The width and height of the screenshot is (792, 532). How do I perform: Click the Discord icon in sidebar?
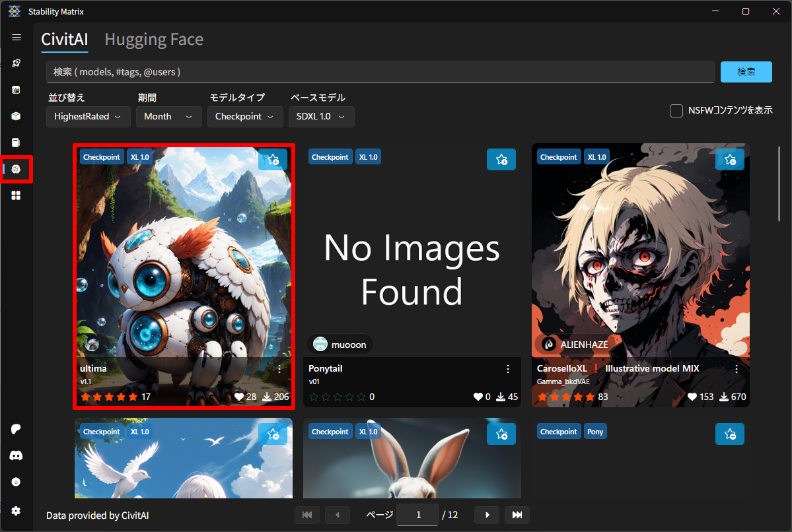[x=16, y=456]
